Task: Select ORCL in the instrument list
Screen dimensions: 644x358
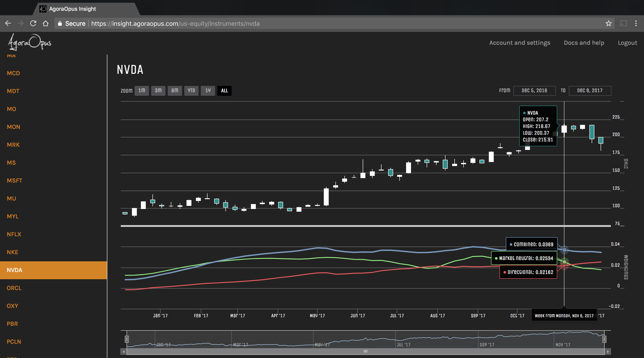Action: (14, 288)
